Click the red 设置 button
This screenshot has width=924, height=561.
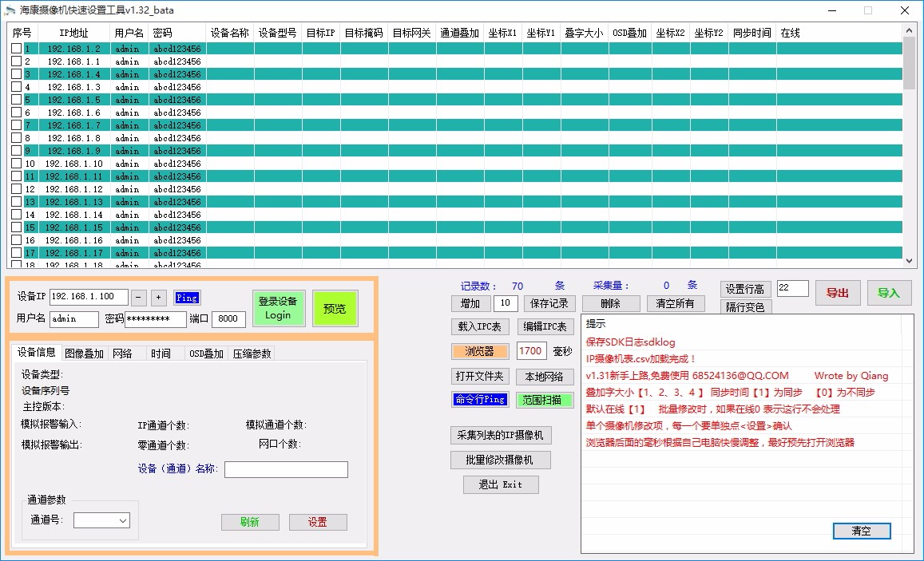pyautogui.click(x=318, y=522)
